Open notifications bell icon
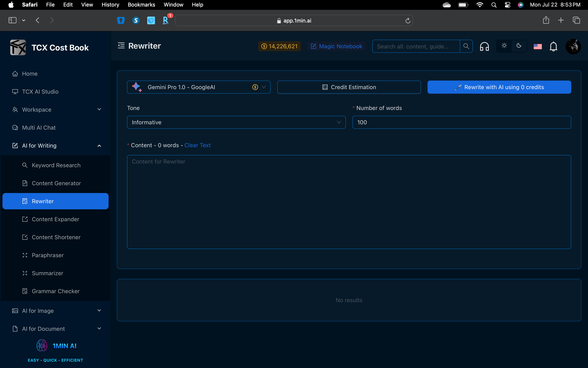 (553, 46)
